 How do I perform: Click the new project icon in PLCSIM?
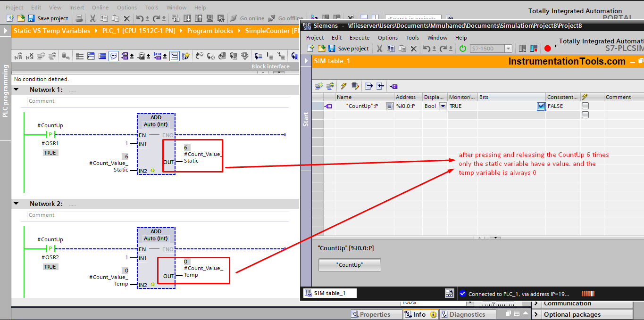tap(310, 49)
